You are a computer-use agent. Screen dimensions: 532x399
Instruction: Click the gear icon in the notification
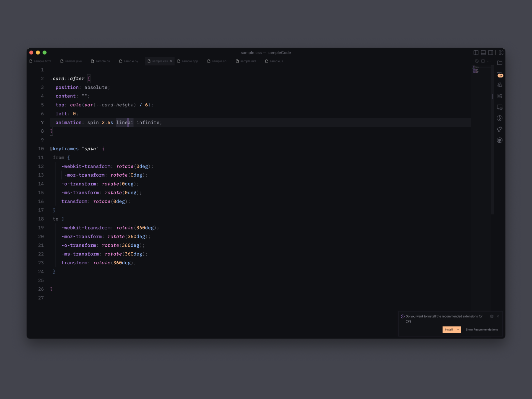tap(492, 317)
